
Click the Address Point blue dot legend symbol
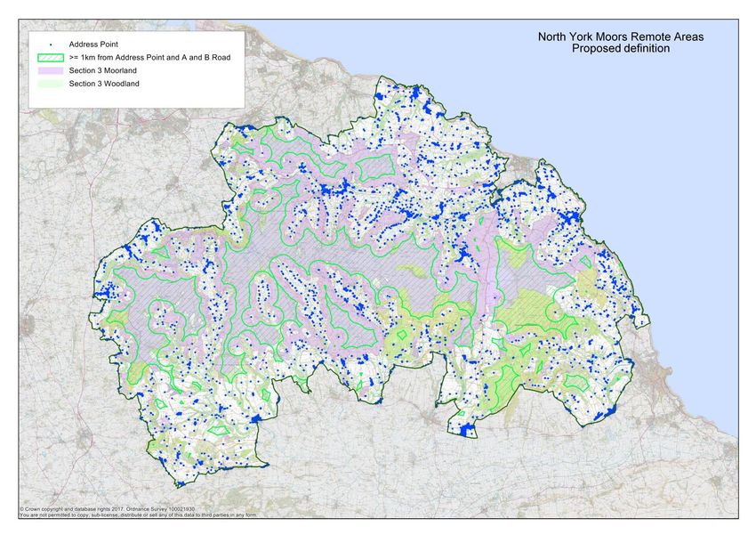point(51,45)
